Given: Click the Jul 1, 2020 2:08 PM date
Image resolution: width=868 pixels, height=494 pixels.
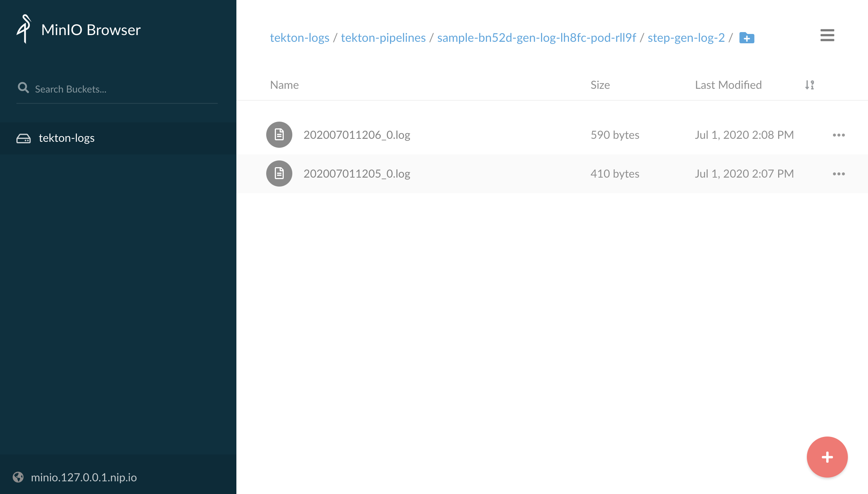Looking at the screenshot, I should click(744, 135).
